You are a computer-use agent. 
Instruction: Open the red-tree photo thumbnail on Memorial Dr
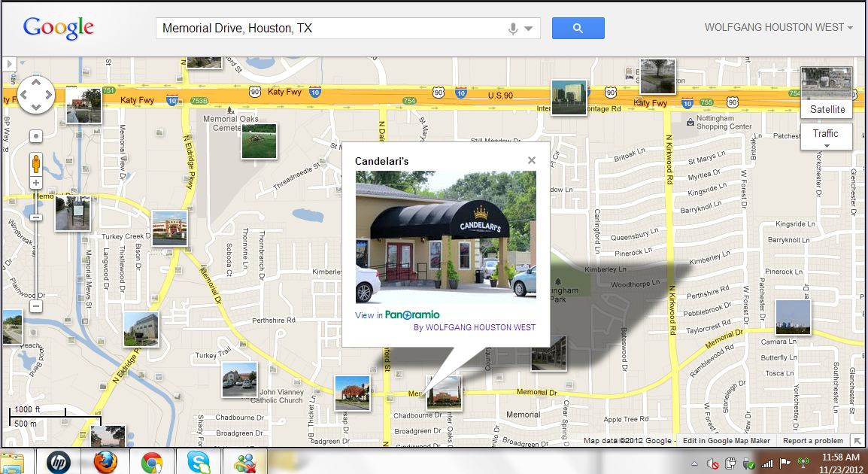pyautogui.click(x=353, y=393)
